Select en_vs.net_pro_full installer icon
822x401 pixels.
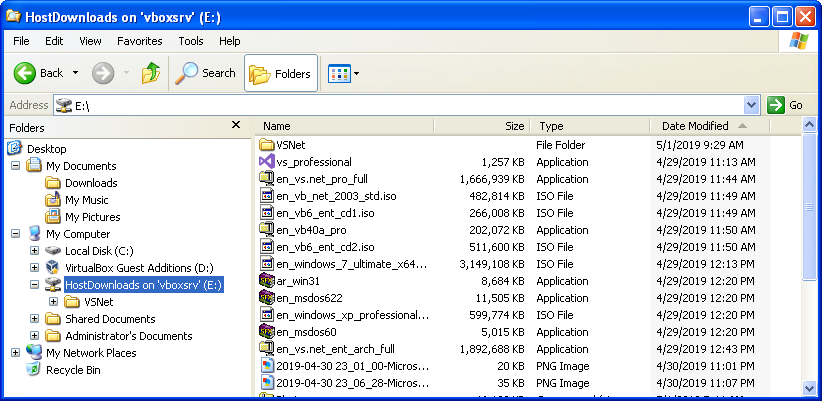267,179
